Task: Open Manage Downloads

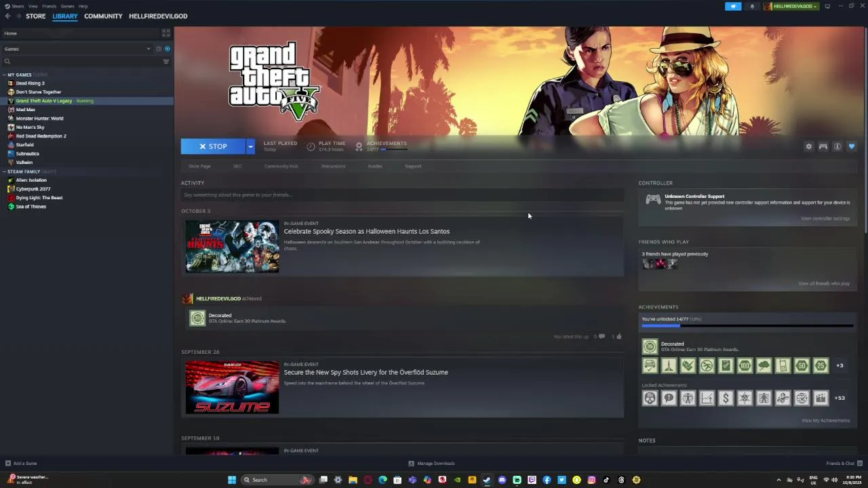Action: point(431,464)
